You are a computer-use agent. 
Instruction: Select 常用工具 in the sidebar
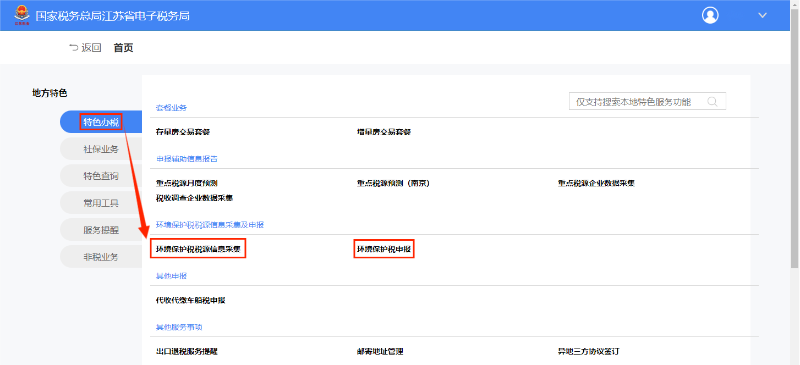[x=101, y=203]
